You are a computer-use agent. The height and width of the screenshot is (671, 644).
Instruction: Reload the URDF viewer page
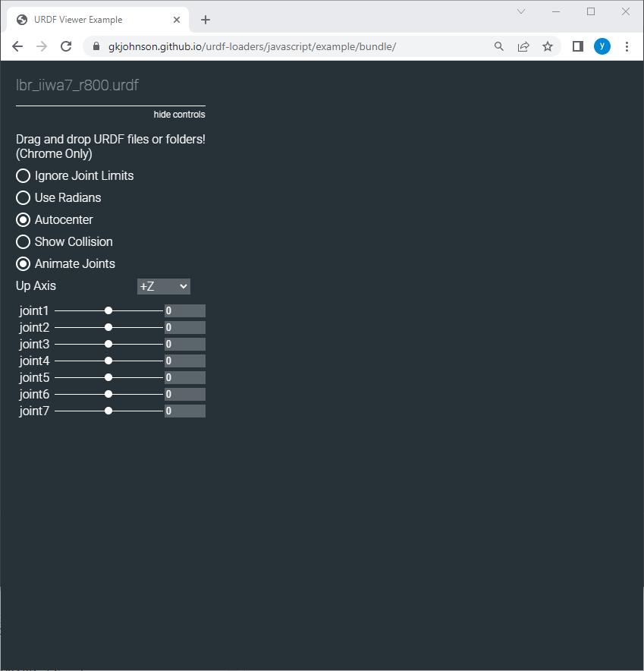click(66, 46)
